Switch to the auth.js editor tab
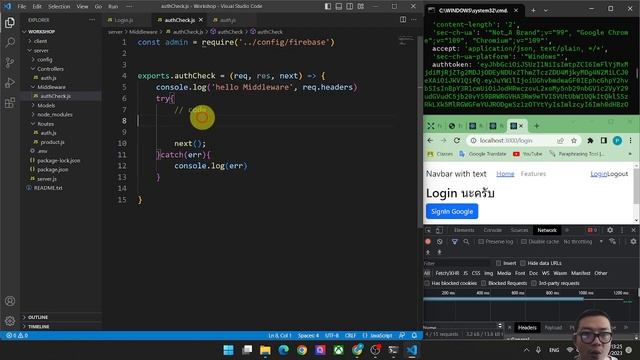 pyautogui.click(x=228, y=20)
